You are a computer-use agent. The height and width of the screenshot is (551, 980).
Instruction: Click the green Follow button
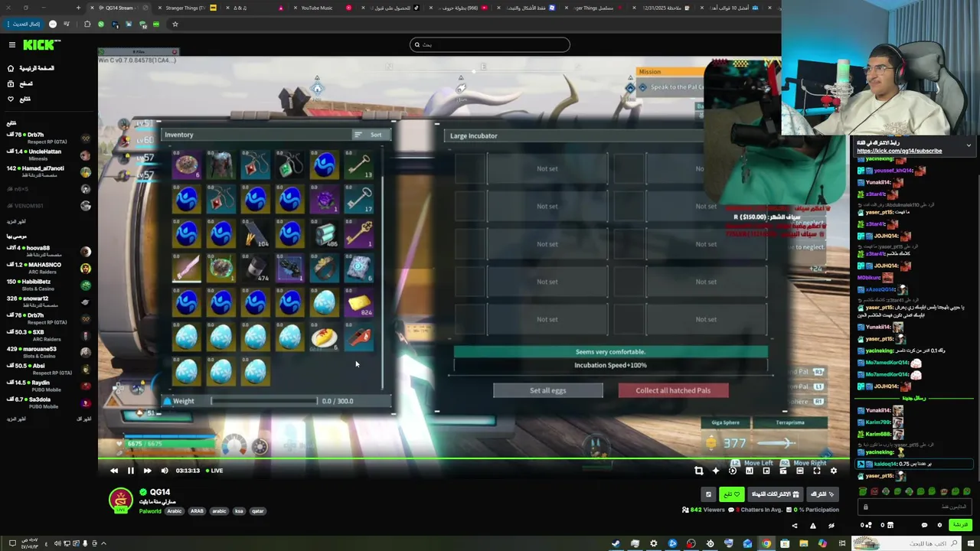731,494
